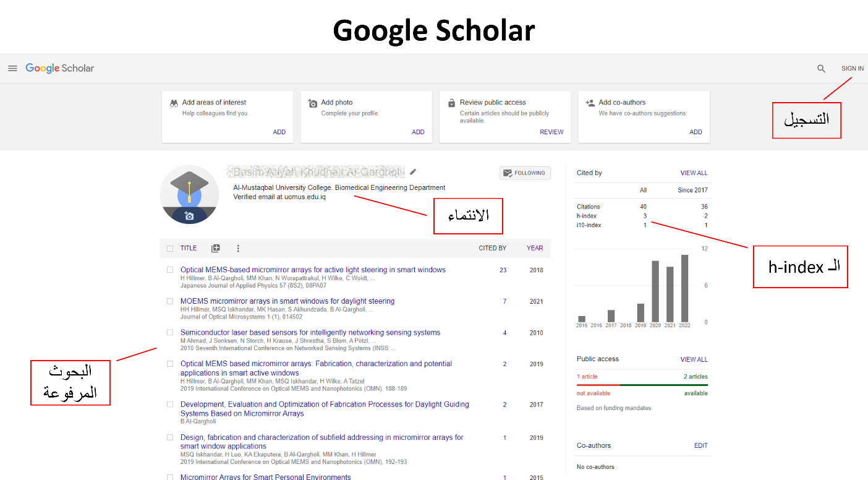The image size is (868, 480).
Task: Click the camera icon on the profile avatar
Action: coord(189,216)
